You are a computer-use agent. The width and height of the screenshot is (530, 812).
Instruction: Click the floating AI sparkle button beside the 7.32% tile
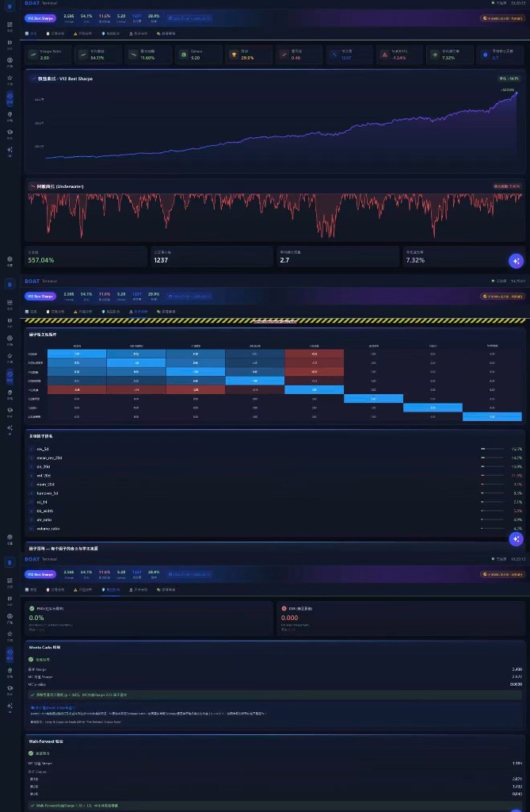[516, 261]
